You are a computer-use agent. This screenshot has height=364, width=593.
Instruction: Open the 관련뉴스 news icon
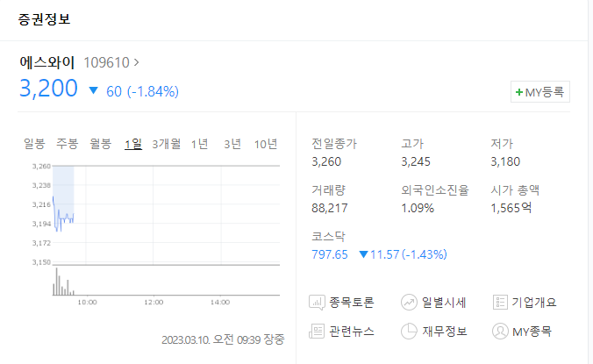317,332
